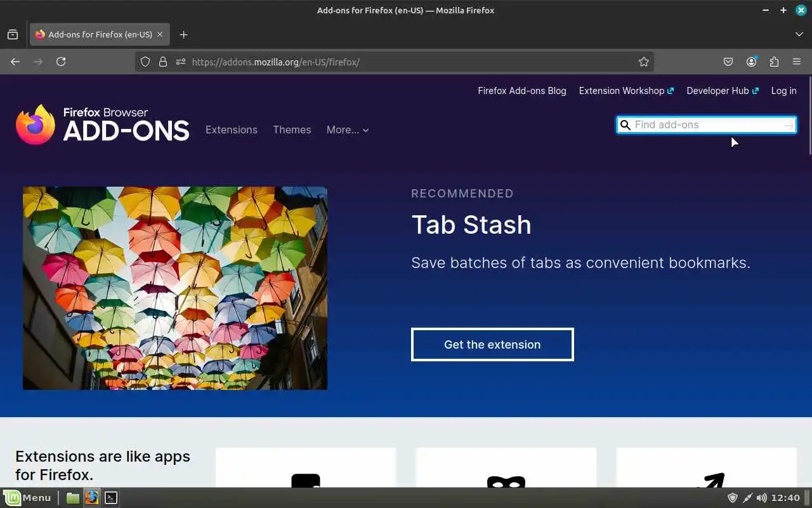Close the Add-ons for Firefox tab
The height and width of the screenshot is (508, 812).
(160, 34)
